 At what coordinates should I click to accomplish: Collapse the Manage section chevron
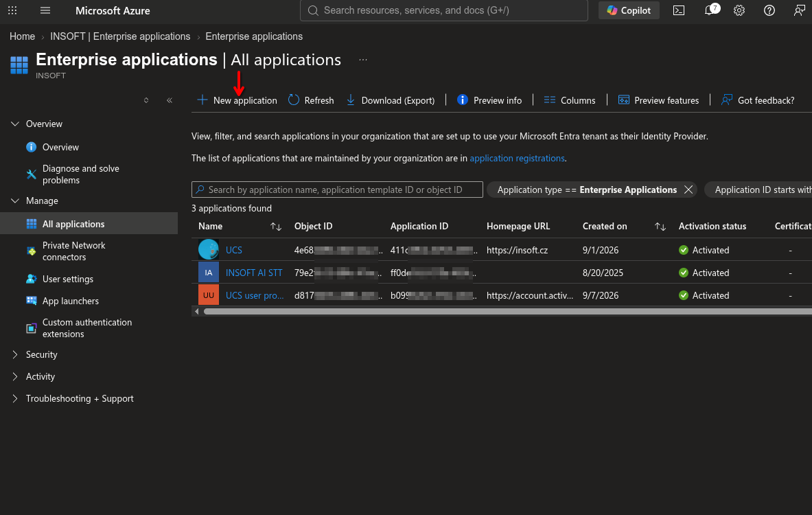[15, 201]
